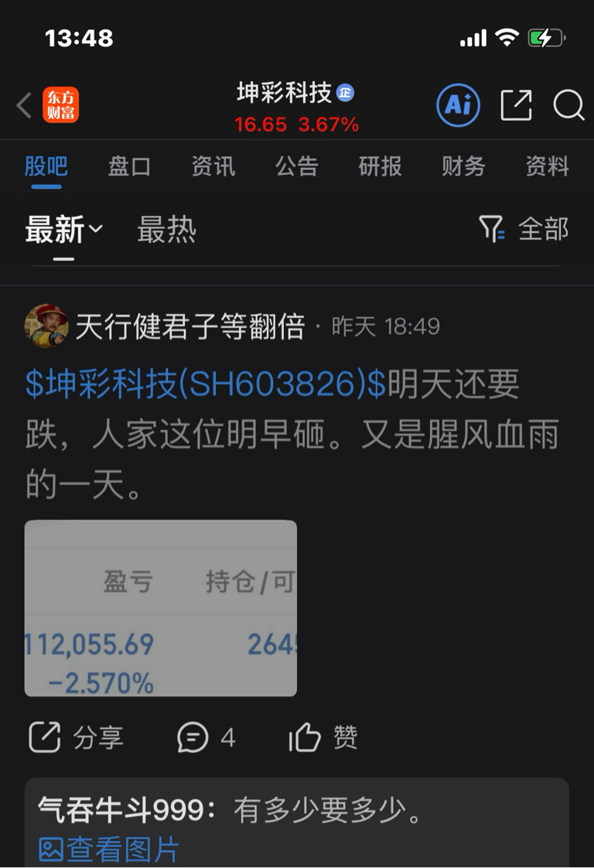The image size is (594, 868).
Task: Open the 研报 tab
Action: (x=380, y=166)
